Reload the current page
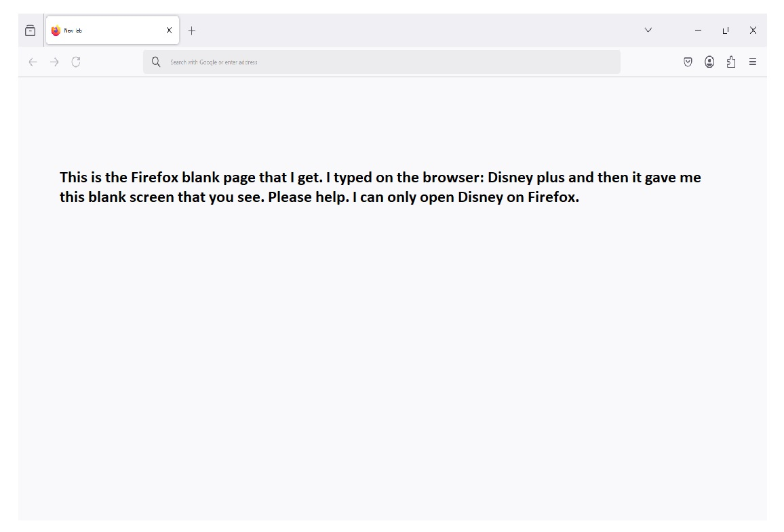 coord(76,62)
